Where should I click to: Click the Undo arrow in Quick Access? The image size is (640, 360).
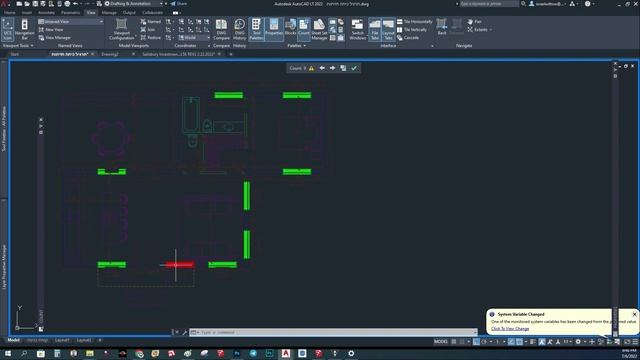point(76,4)
